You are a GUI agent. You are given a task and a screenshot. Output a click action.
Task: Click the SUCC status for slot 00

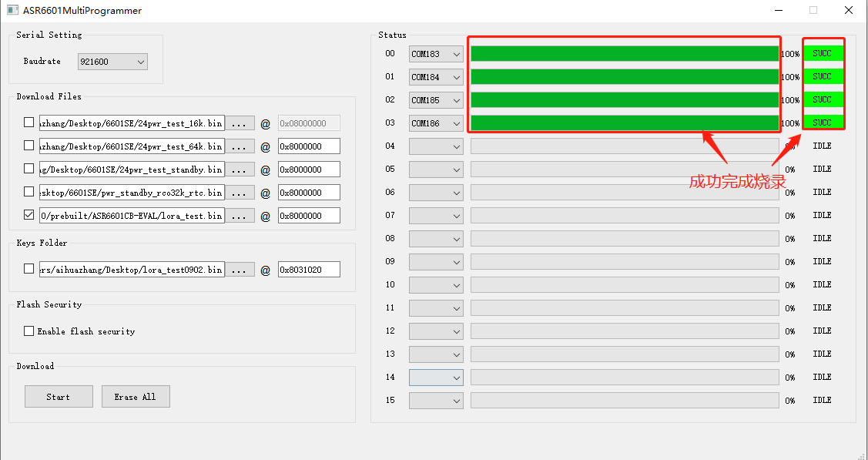click(x=823, y=53)
